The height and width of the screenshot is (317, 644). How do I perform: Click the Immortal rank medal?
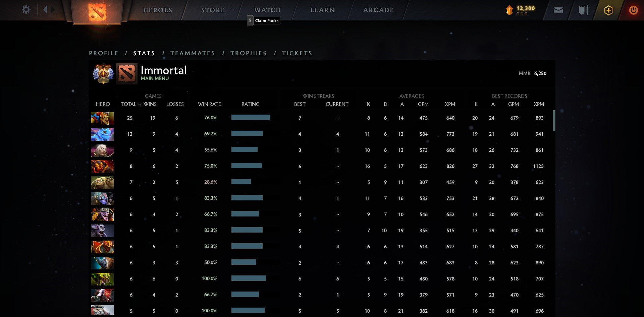point(103,73)
